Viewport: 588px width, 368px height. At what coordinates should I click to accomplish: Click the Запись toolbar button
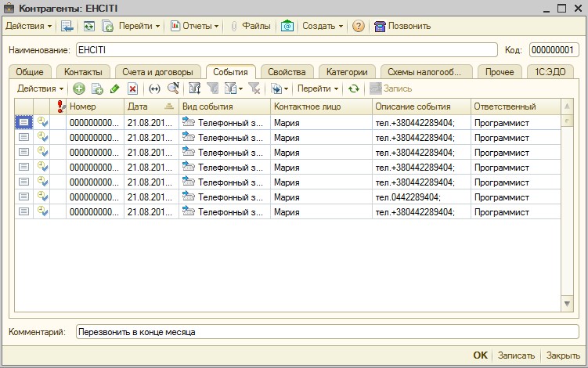tap(391, 88)
